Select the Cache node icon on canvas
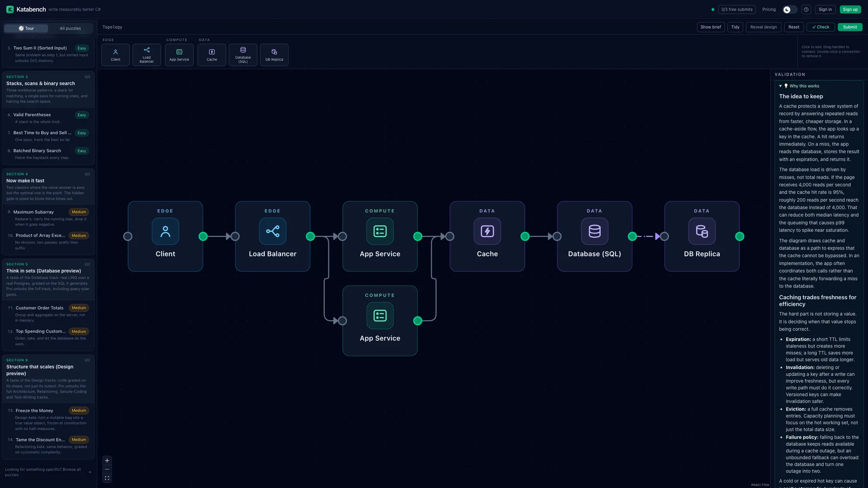The width and height of the screenshot is (868, 488). [x=487, y=231]
